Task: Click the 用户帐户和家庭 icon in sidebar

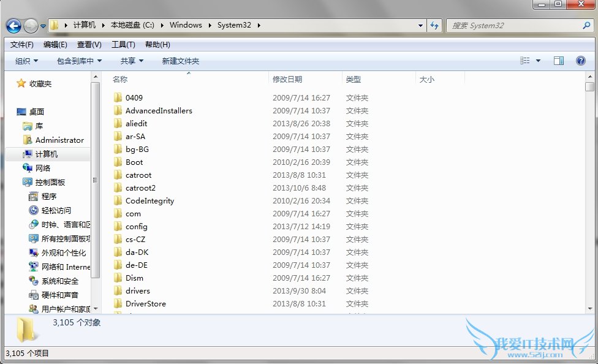Action: click(34, 309)
